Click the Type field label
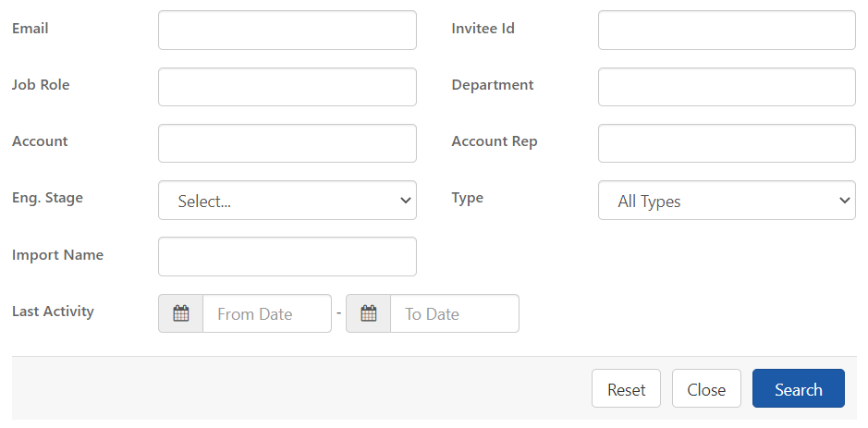This screenshot has width=868, height=428. tap(467, 198)
